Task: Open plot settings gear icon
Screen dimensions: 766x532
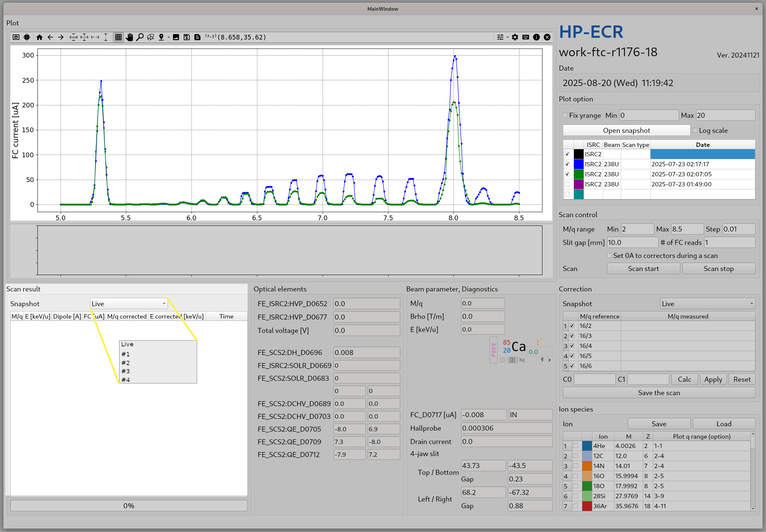Action: point(515,37)
